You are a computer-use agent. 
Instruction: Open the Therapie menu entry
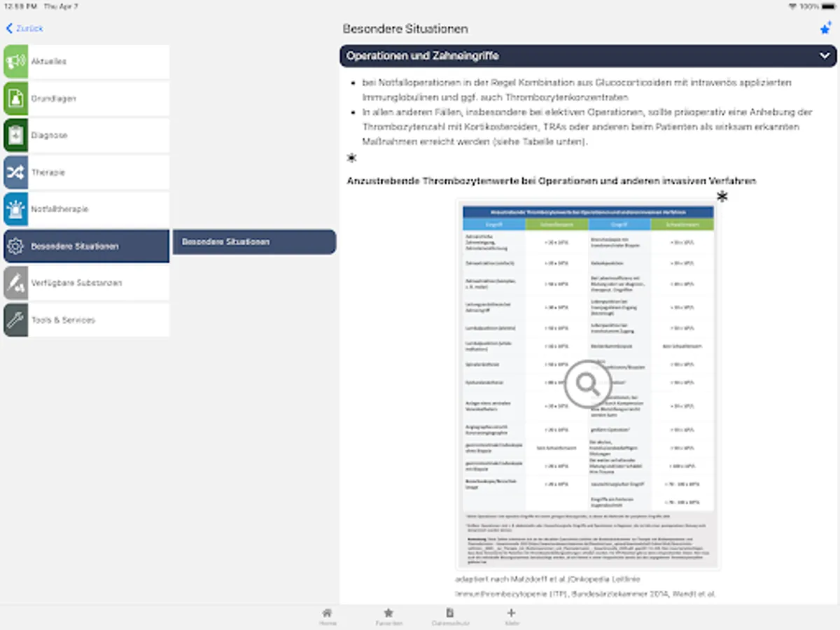(x=86, y=172)
